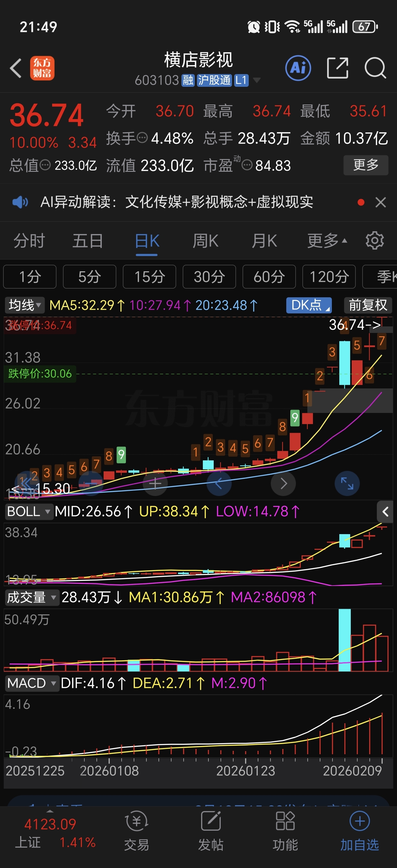This screenshot has width=397, height=868.
Task: Open the Ai assistant icon
Action: coord(298,68)
